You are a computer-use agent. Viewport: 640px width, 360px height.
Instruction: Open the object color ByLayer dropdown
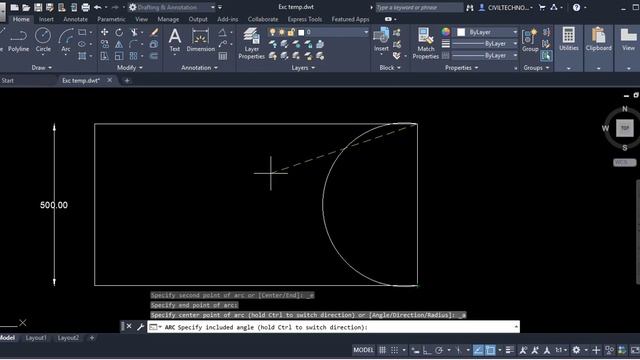515,32
